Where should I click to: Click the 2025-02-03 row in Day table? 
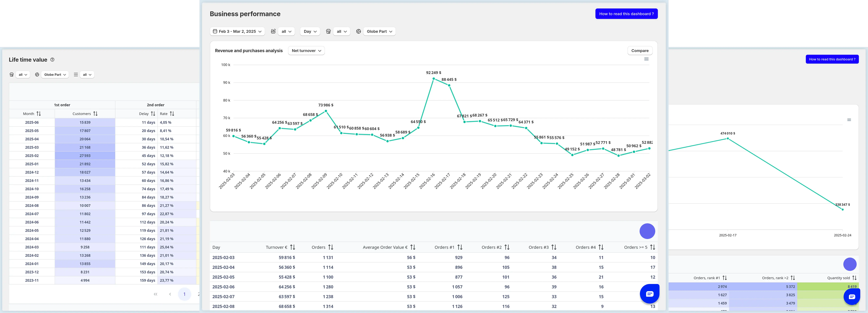pyautogui.click(x=433, y=257)
